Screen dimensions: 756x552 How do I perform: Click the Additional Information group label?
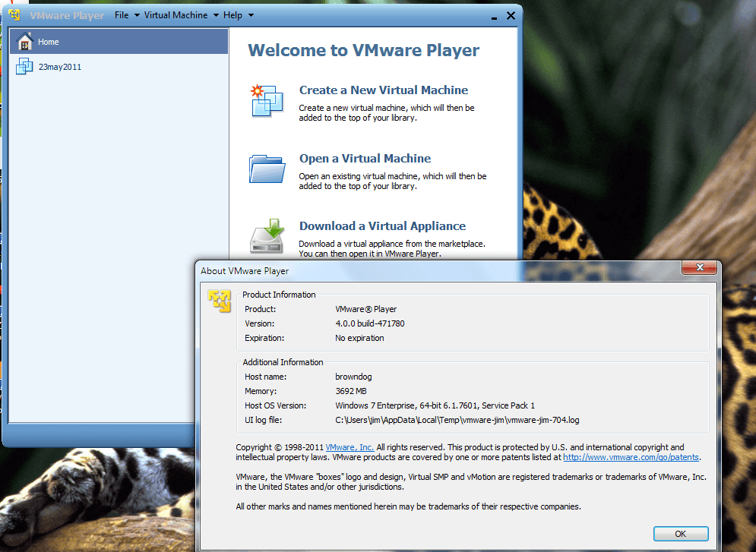(x=283, y=362)
